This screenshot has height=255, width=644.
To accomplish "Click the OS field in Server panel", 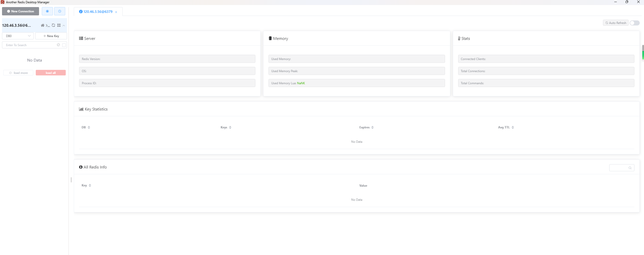I will pyautogui.click(x=167, y=71).
